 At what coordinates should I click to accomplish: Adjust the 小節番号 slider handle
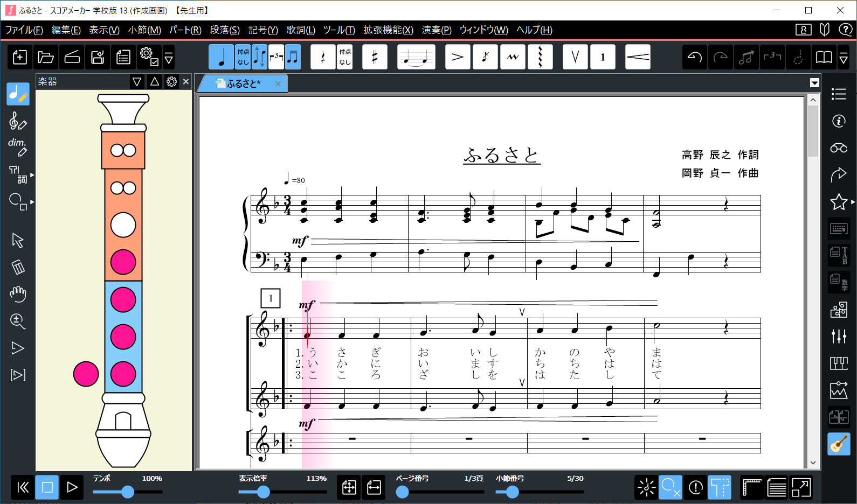513,492
